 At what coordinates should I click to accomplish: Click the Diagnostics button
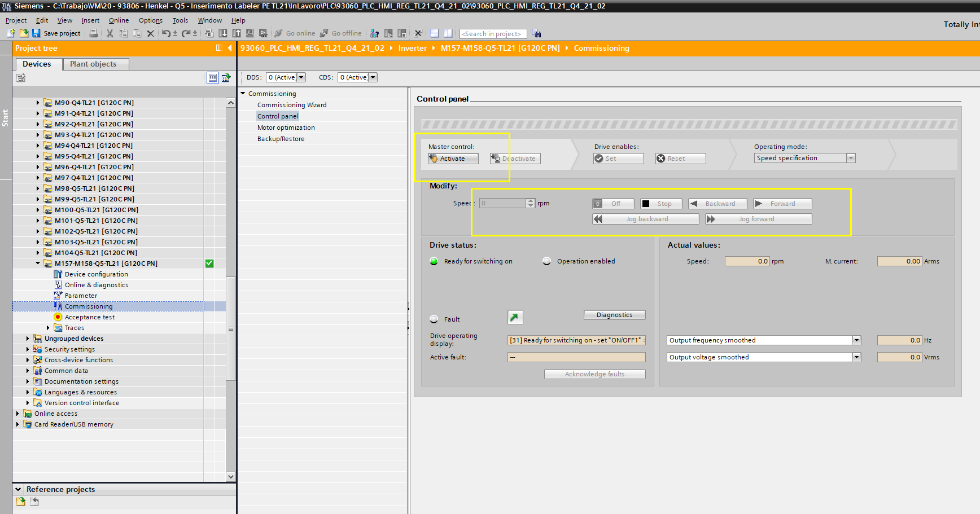coord(614,315)
